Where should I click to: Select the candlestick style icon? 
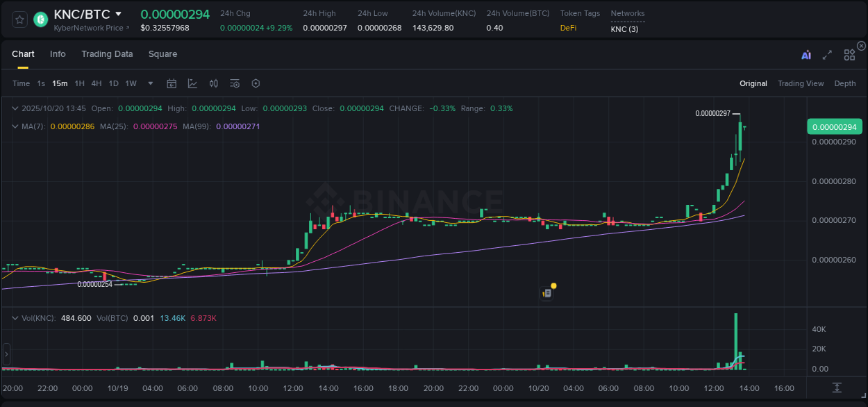213,83
